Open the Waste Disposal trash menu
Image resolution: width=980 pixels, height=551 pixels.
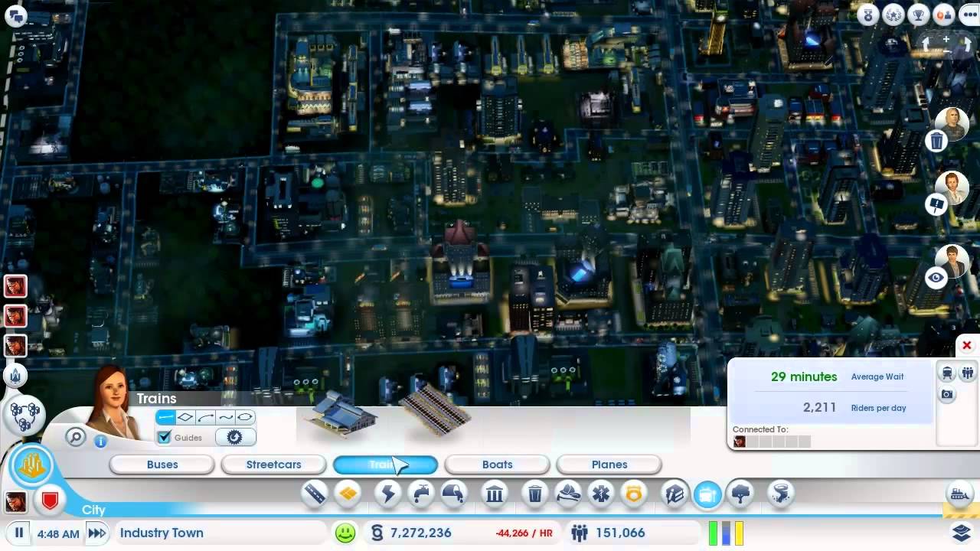pos(535,494)
